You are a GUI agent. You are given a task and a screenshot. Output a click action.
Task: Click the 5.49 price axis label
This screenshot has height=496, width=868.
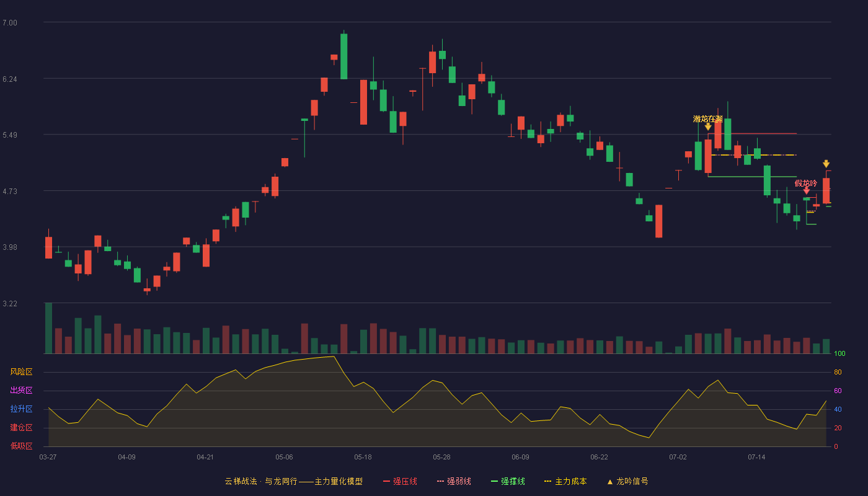point(10,135)
